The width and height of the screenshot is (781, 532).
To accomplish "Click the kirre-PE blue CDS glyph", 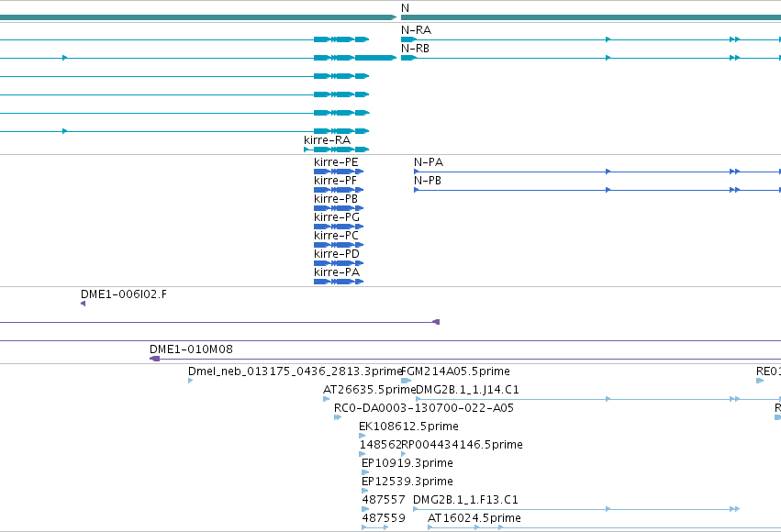I will 339,172.
